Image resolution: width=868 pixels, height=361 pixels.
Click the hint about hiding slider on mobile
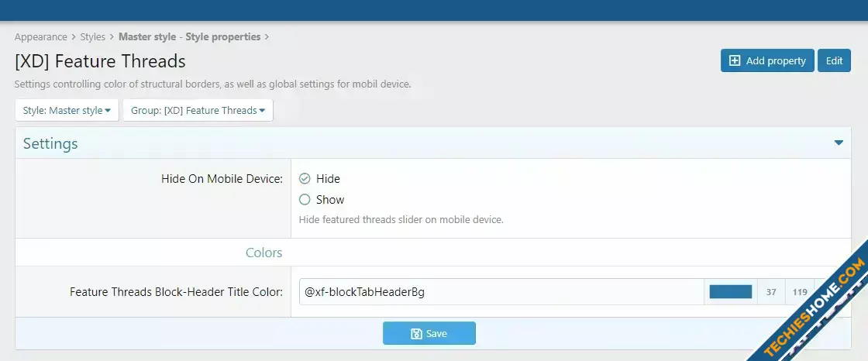[401, 219]
